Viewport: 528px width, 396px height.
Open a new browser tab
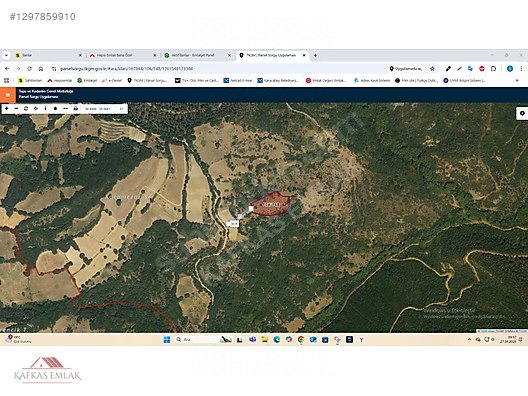tap(315, 55)
